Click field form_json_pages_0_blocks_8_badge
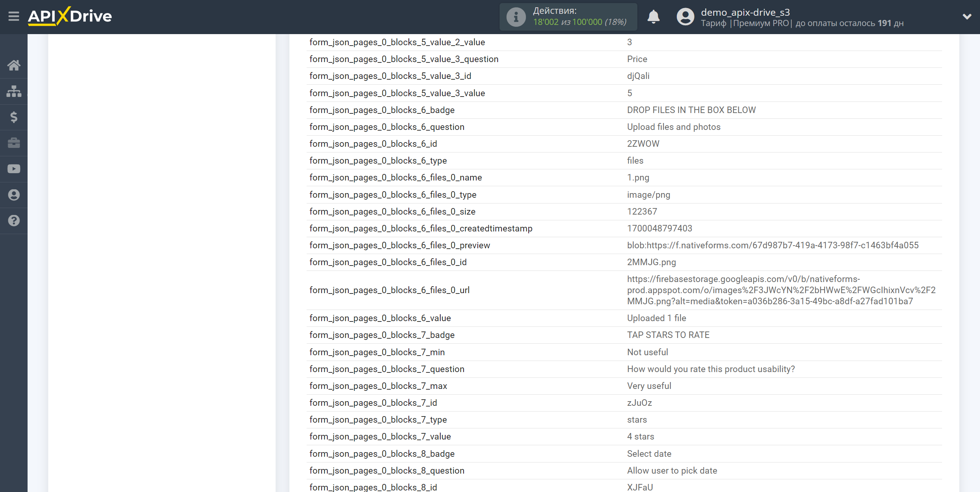Screen dimensions: 980x492 pos(382,454)
